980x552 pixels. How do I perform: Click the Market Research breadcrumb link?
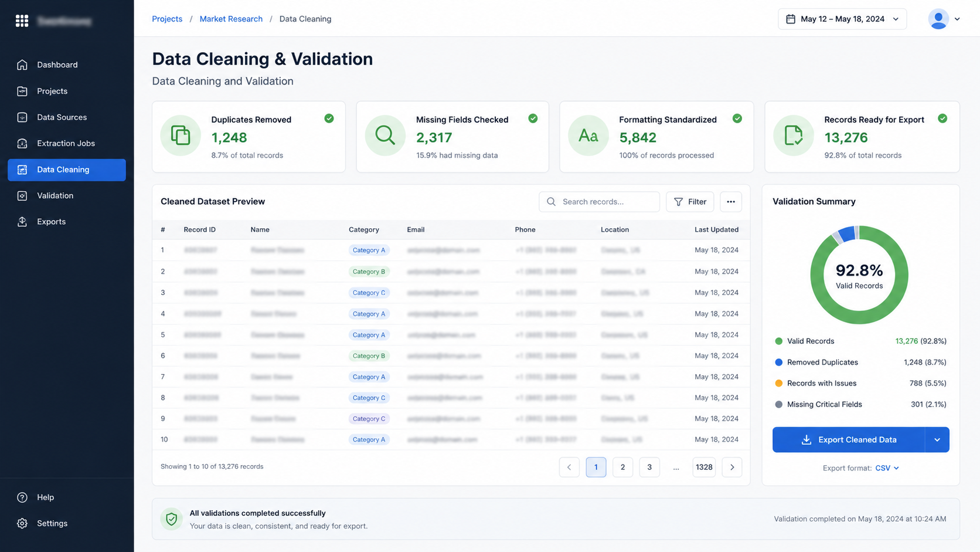coord(231,19)
